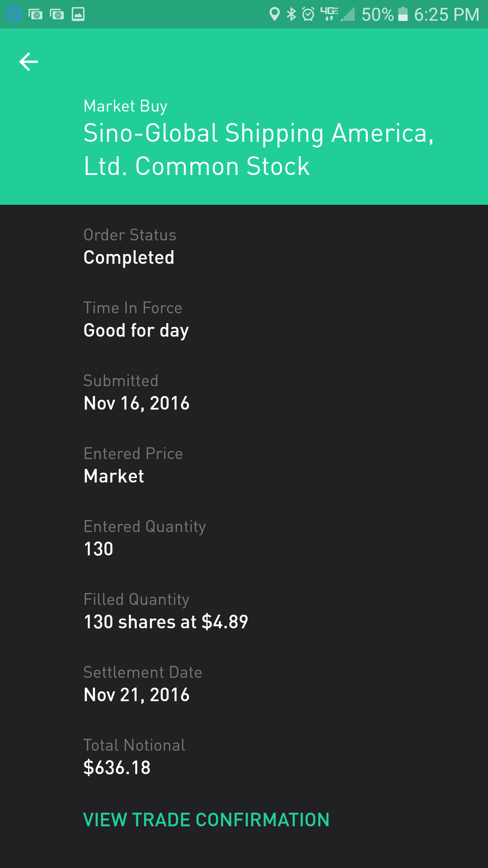Tap the battery icon in status bar
The image size is (488, 868).
403,14
